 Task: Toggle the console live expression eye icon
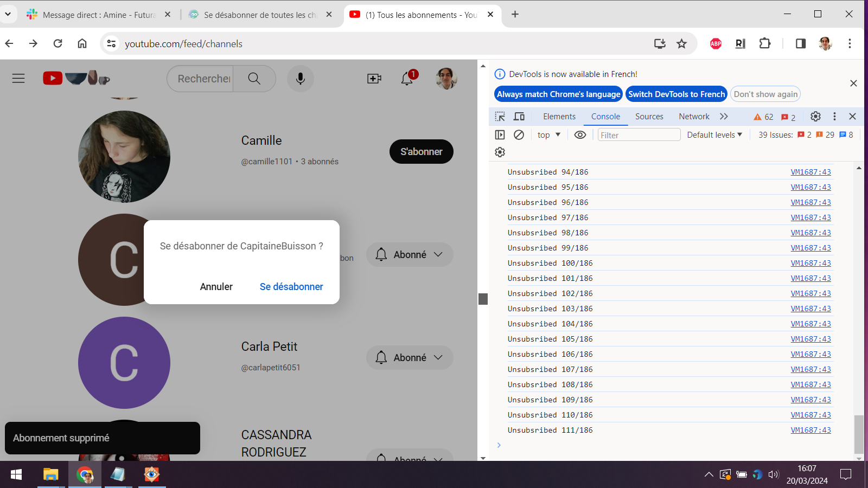tap(580, 134)
